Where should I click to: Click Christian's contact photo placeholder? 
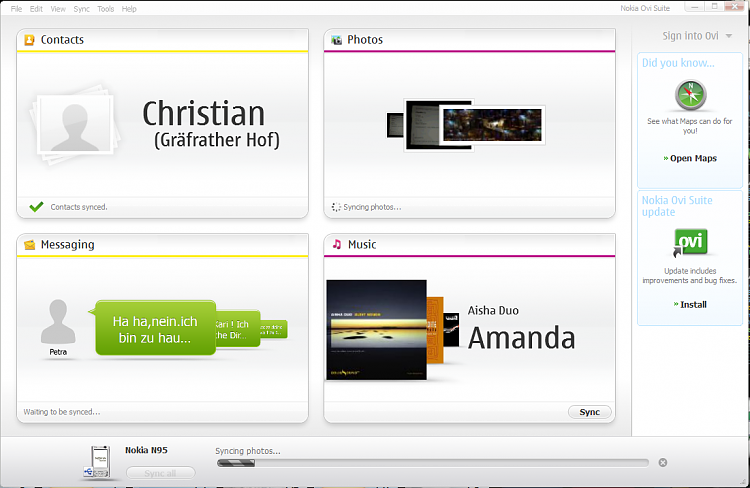(x=76, y=124)
